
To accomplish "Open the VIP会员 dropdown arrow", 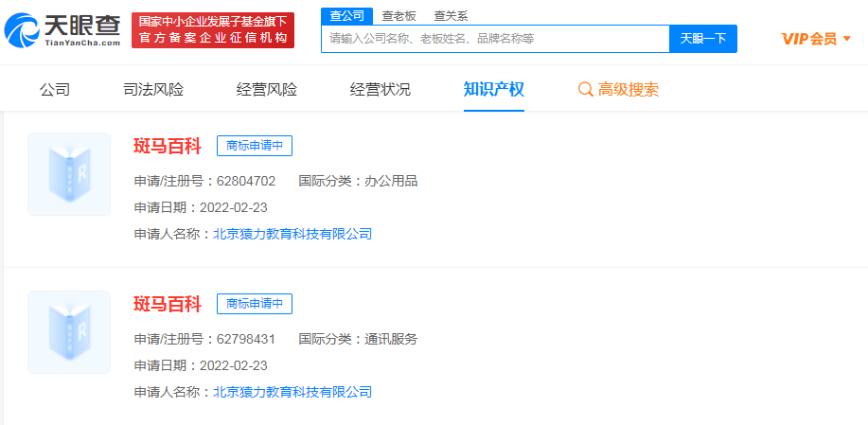I will tap(846, 39).
